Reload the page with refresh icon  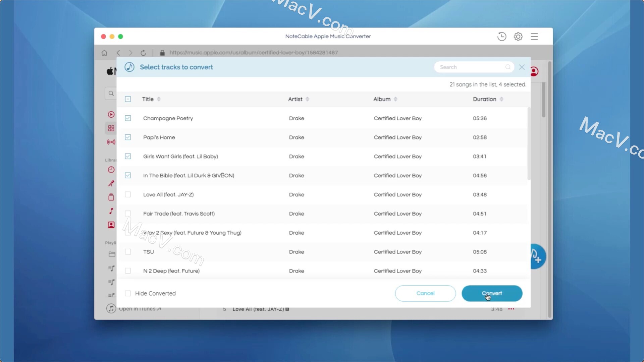coord(143,53)
